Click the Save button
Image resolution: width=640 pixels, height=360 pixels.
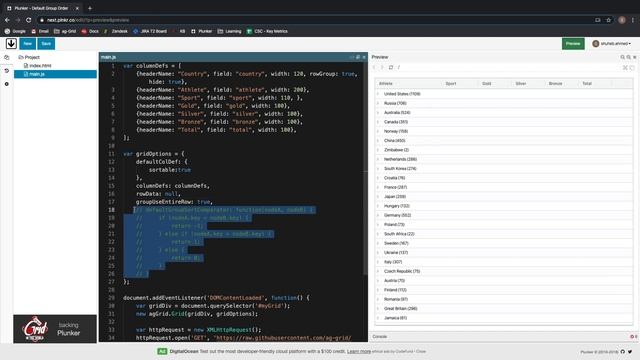click(46, 43)
